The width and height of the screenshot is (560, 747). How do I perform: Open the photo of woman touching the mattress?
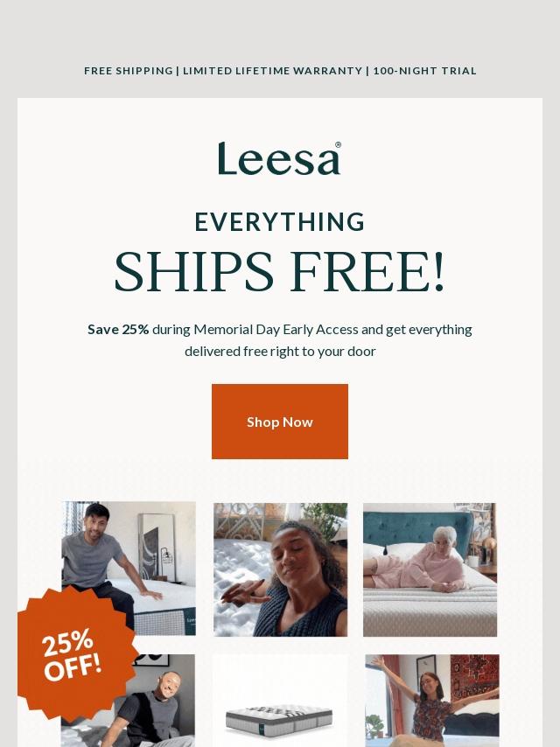(280, 569)
